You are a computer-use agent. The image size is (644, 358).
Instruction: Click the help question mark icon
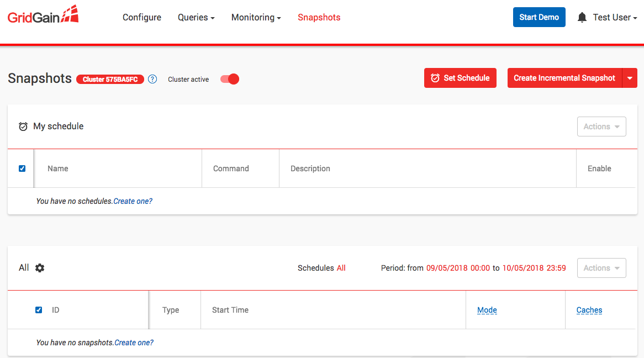pyautogui.click(x=152, y=79)
